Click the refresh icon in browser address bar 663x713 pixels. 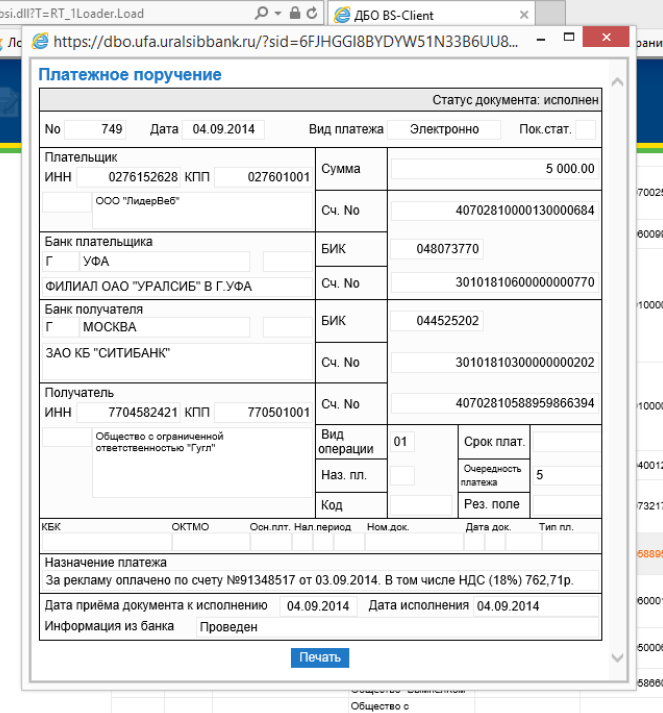(311, 13)
